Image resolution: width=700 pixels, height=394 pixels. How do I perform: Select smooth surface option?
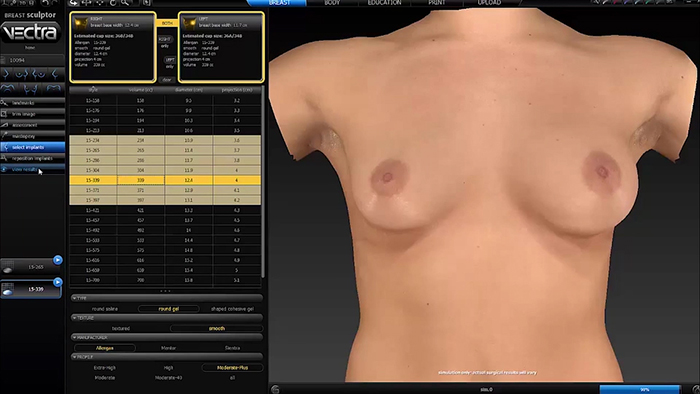(x=217, y=328)
